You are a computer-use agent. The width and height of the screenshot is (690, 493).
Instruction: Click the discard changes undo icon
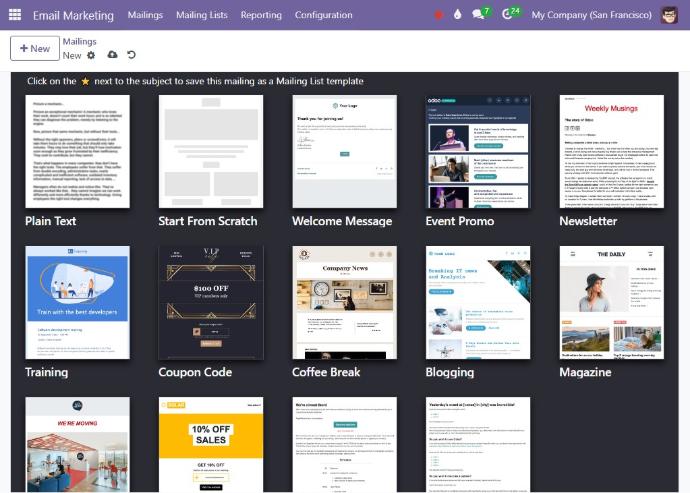click(x=132, y=56)
